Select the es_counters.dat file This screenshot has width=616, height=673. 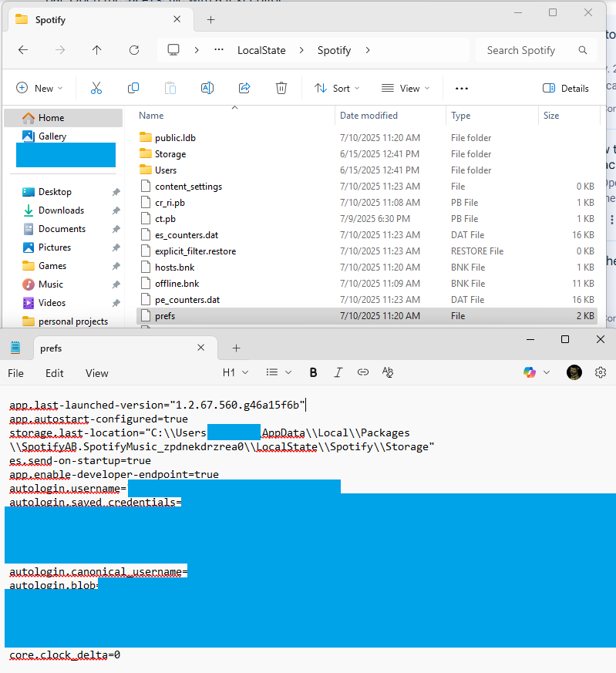pyautogui.click(x=367, y=235)
